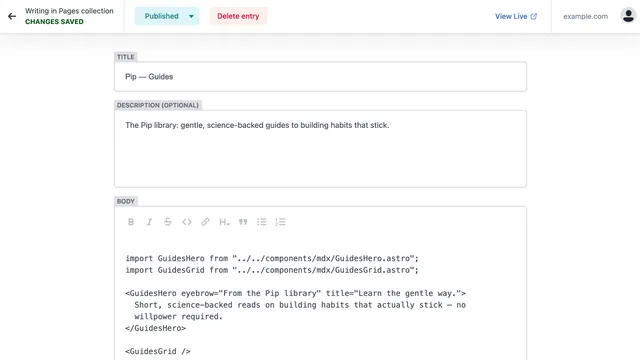Insert a link with the chain icon
The height and width of the screenshot is (360, 640).
click(205, 222)
